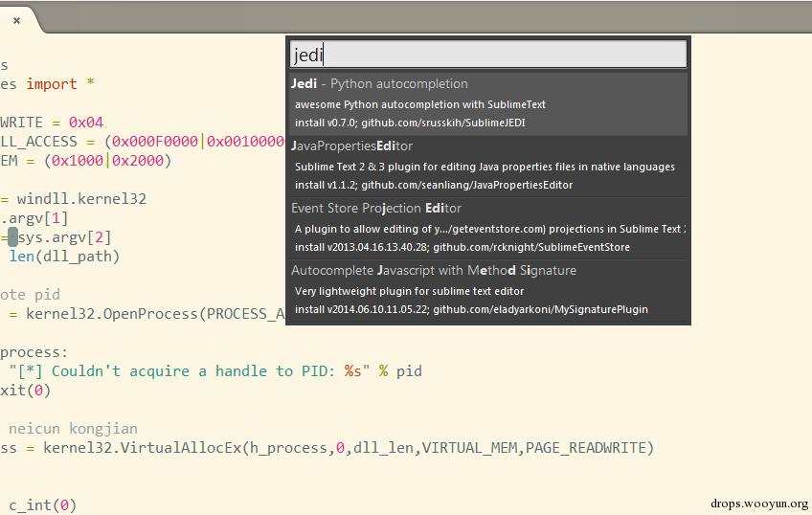The width and height of the screenshot is (812, 515).
Task: Click the 0x04 value in code
Action: tap(85, 123)
